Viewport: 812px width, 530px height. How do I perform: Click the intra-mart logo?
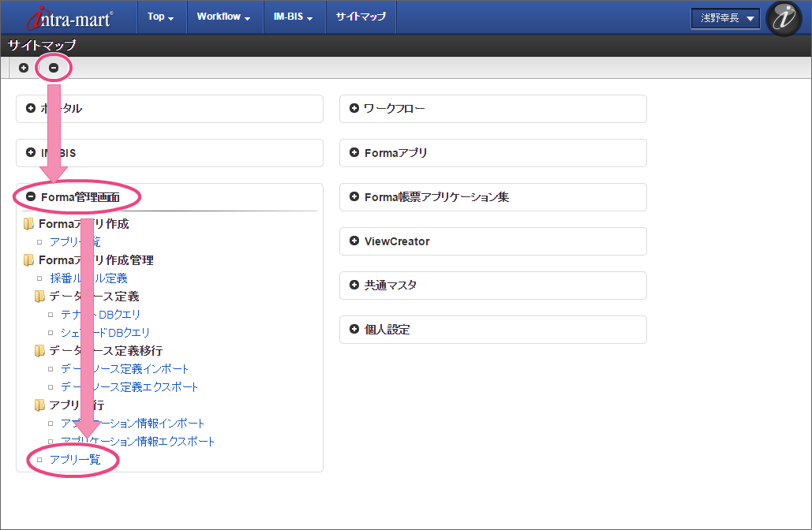pos(69,17)
